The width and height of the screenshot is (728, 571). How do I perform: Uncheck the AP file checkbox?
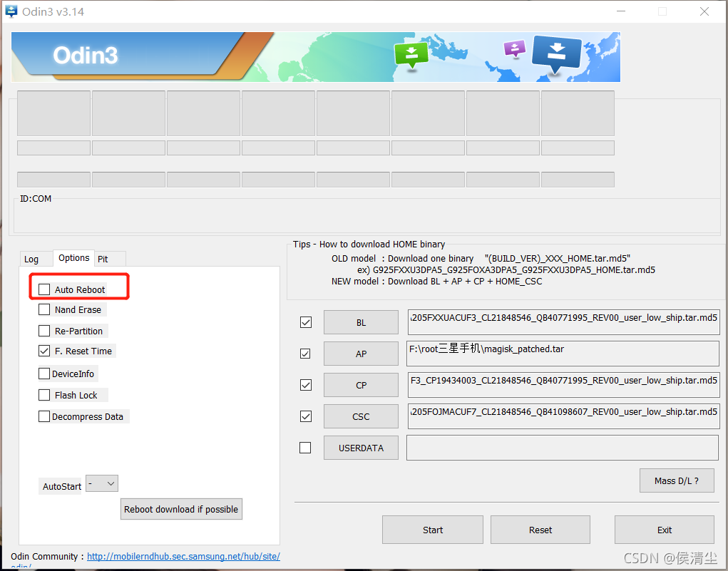click(305, 354)
